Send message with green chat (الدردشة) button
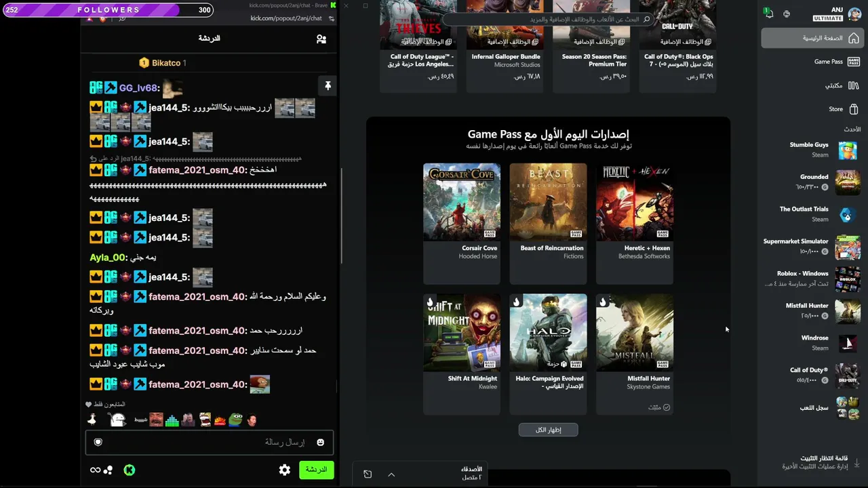 pos(316,470)
